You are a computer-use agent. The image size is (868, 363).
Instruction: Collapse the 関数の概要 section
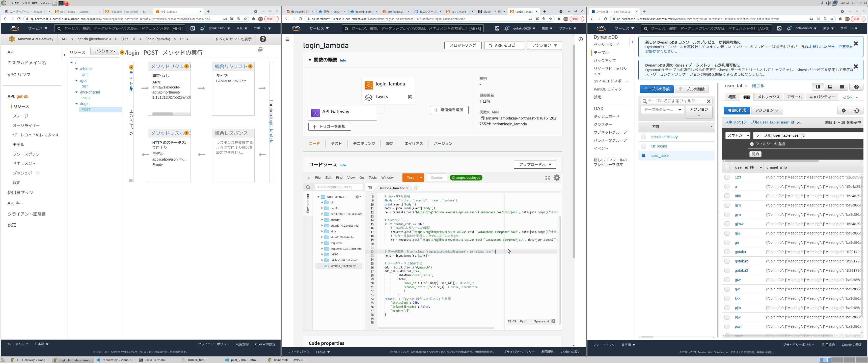tap(310, 60)
